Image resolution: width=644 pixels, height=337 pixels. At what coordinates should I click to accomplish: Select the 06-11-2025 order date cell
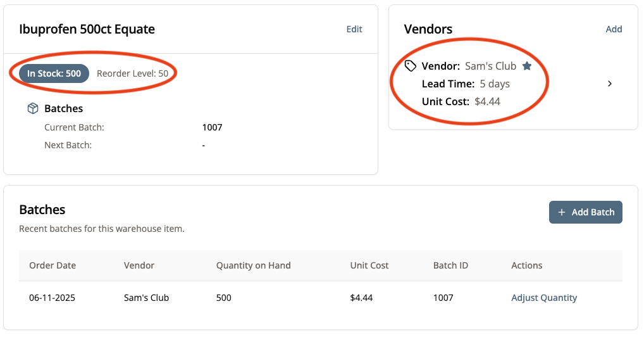coord(52,298)
